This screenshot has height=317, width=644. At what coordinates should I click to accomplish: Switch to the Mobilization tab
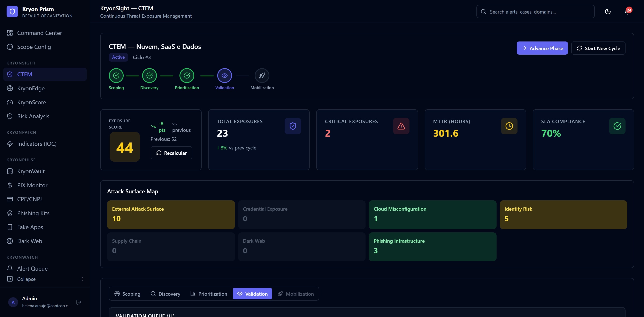pos(296,294)
